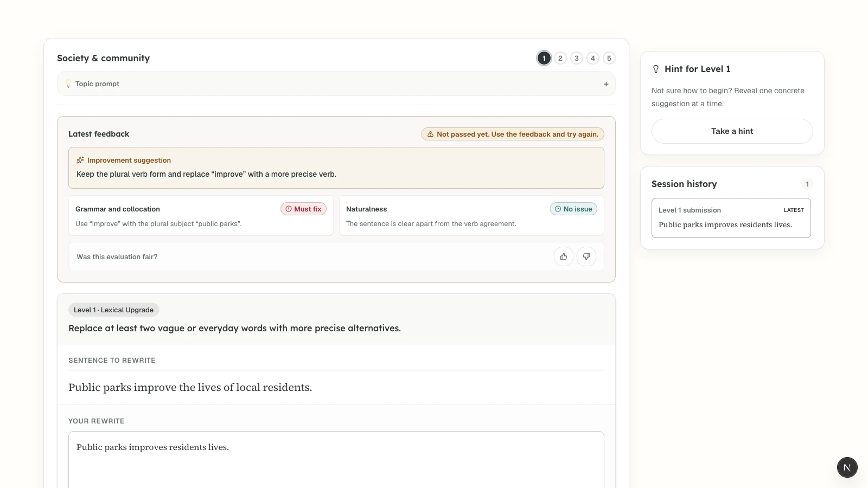Click the sparkle icon beside Improvement suggestion
868x488 pixels.
tap(80, 160)
